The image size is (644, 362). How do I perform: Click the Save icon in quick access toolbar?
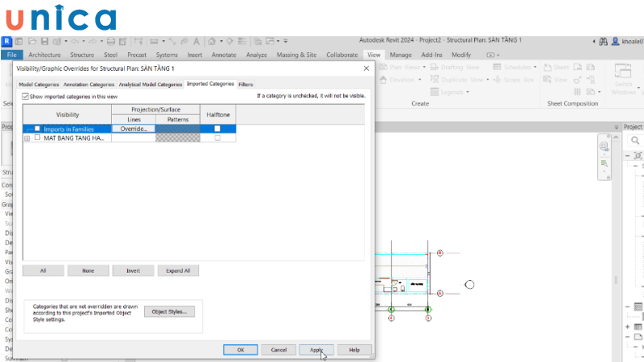[x=45, y=41]
